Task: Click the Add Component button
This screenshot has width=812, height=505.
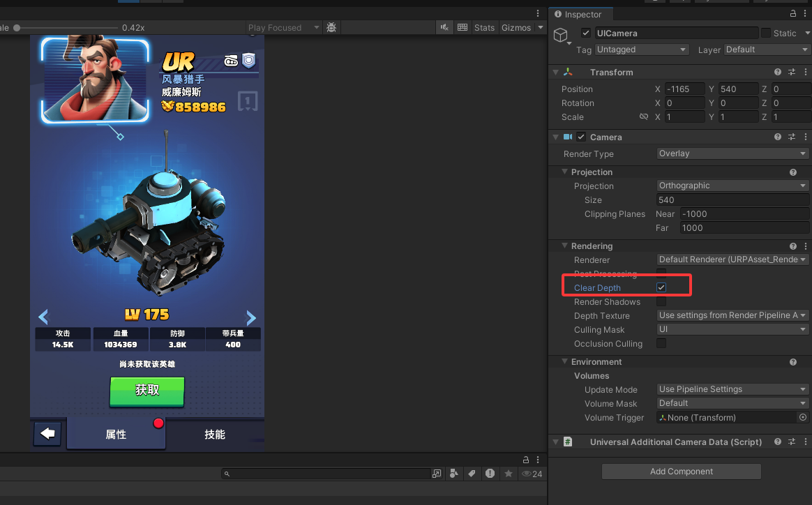Action: pos(681,471)
